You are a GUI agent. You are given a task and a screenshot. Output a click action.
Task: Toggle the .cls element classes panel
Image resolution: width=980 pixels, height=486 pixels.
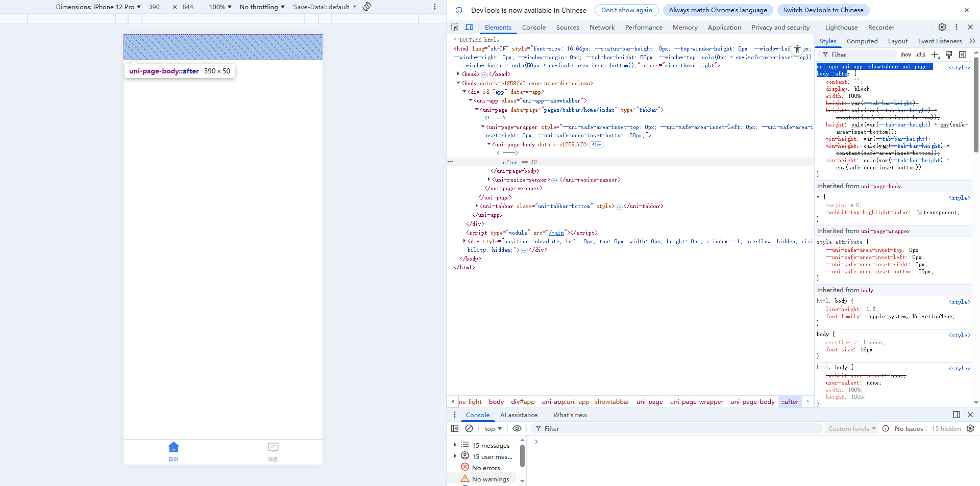pyautogui.click(x=920, y=55)
